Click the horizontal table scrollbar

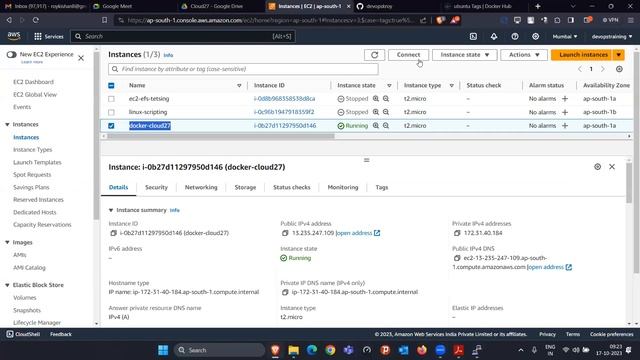click(220, 136)
